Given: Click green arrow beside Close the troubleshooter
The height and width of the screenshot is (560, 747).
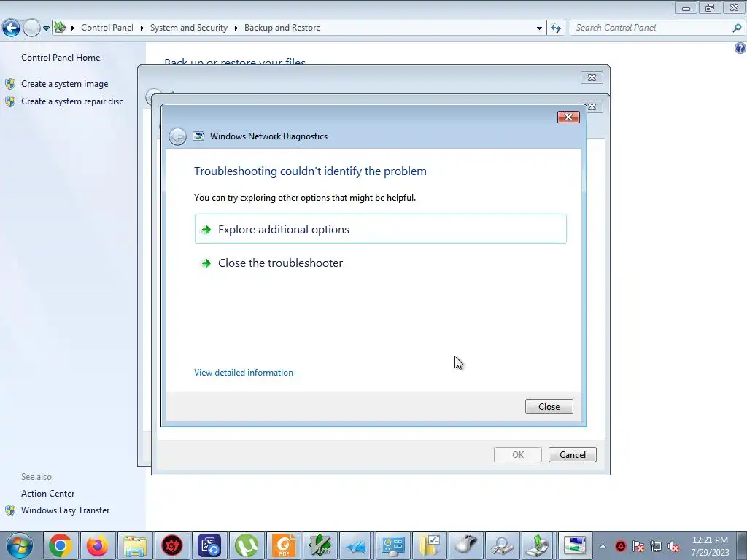Looking at the screenshot, I should click(206, 262).
